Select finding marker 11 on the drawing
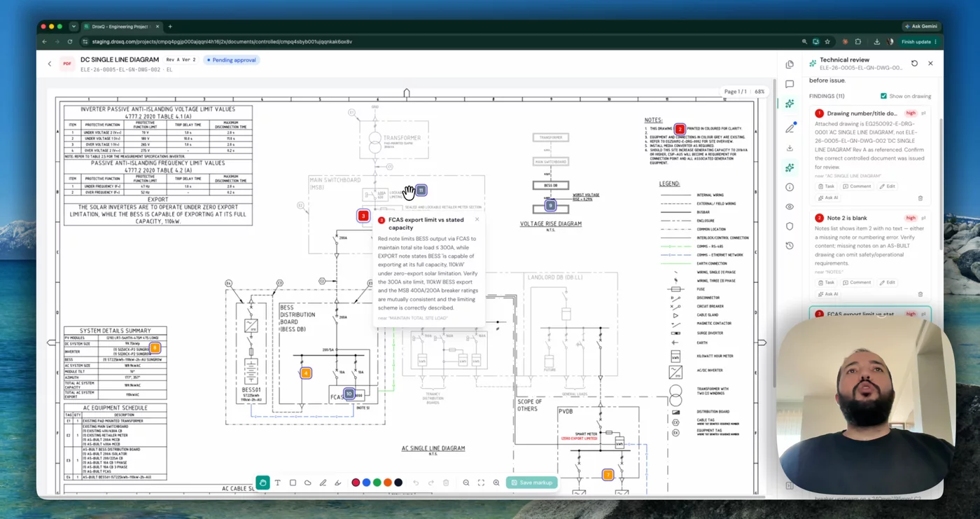 coord(421,191)
